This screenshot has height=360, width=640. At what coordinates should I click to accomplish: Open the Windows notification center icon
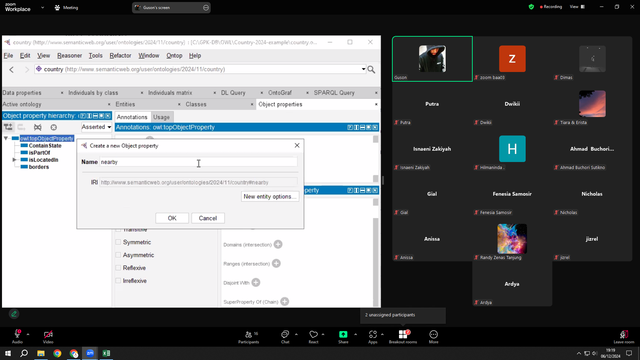[x=629, y=353]
